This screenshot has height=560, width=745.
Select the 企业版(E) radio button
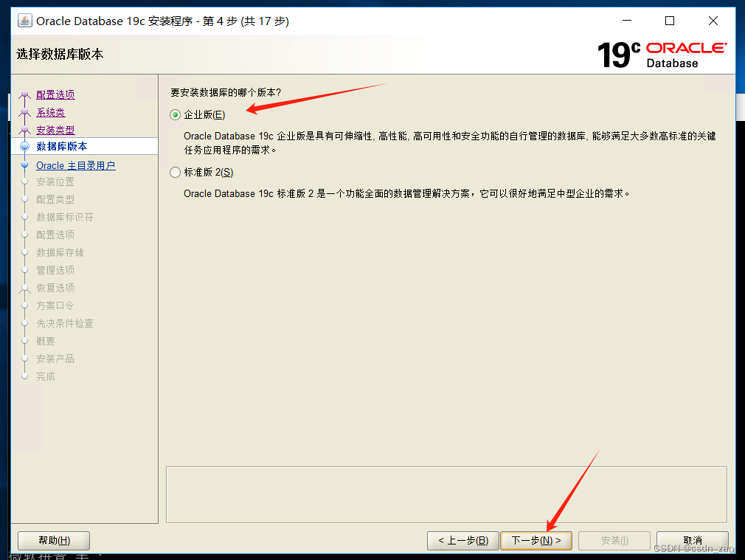176,114
